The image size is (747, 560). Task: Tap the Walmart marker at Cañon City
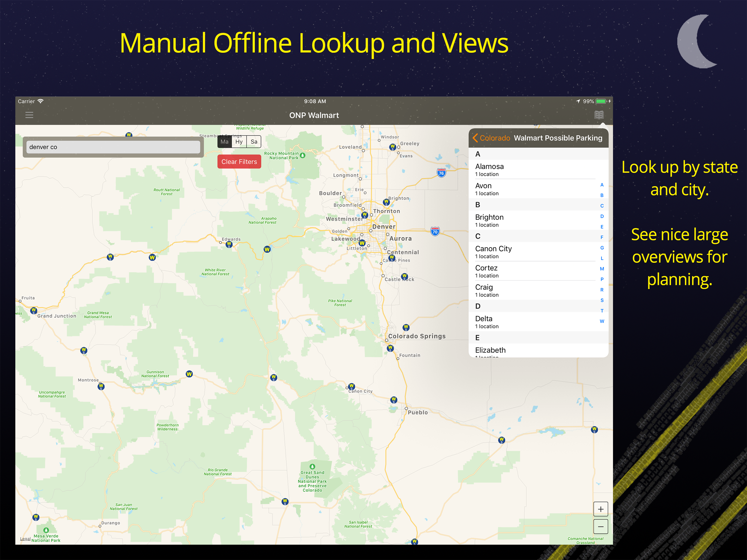(352, 386)
